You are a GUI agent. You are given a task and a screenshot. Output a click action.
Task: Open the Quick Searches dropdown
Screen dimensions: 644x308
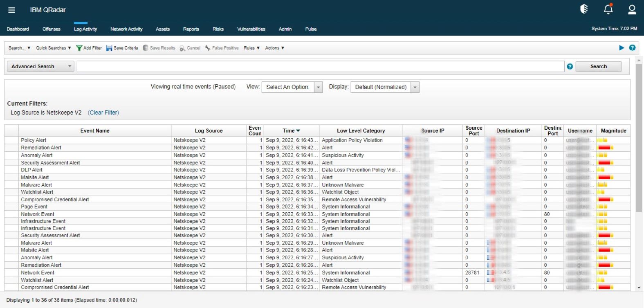(54, 48)
